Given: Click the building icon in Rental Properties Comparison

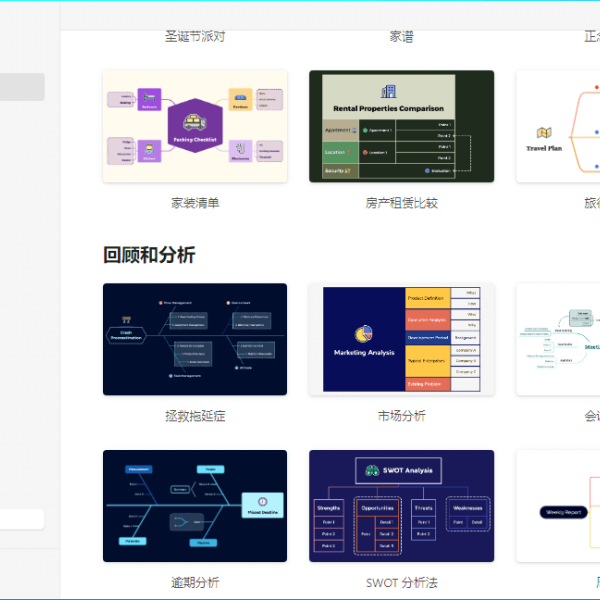Looking at the screenshot, I should point(388,91).
